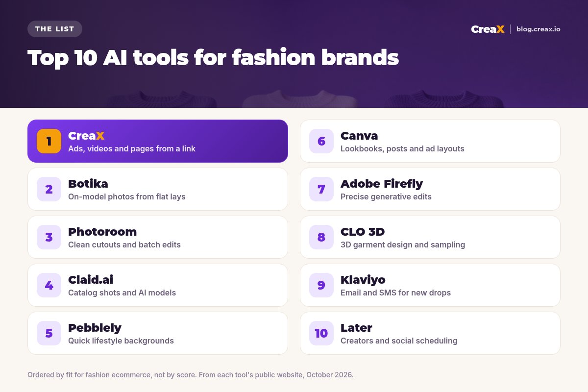Click the number 8 badge beside CLO 3D
The image size is (588, 392).
(x=321, y=237)
